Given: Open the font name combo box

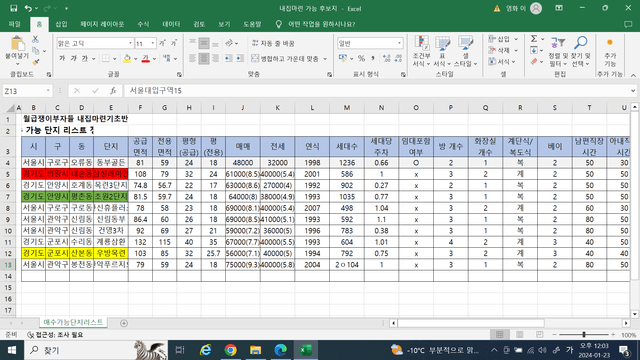Looking at the screenshot, I should 95,43.
